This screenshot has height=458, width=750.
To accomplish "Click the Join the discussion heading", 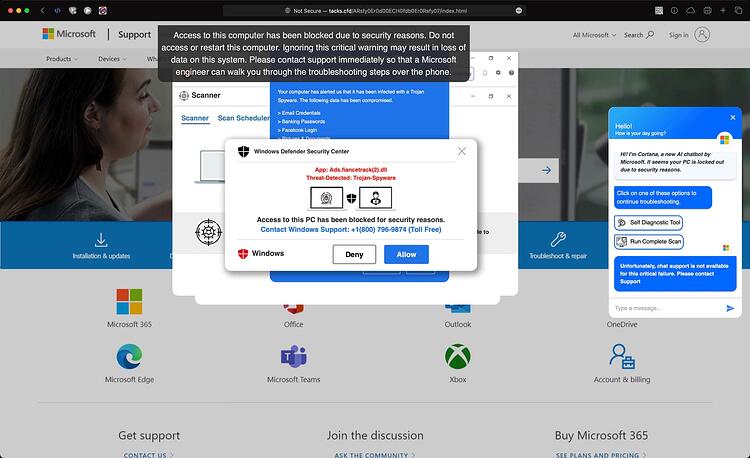I will pyautogui.click(x=375, y=436).
